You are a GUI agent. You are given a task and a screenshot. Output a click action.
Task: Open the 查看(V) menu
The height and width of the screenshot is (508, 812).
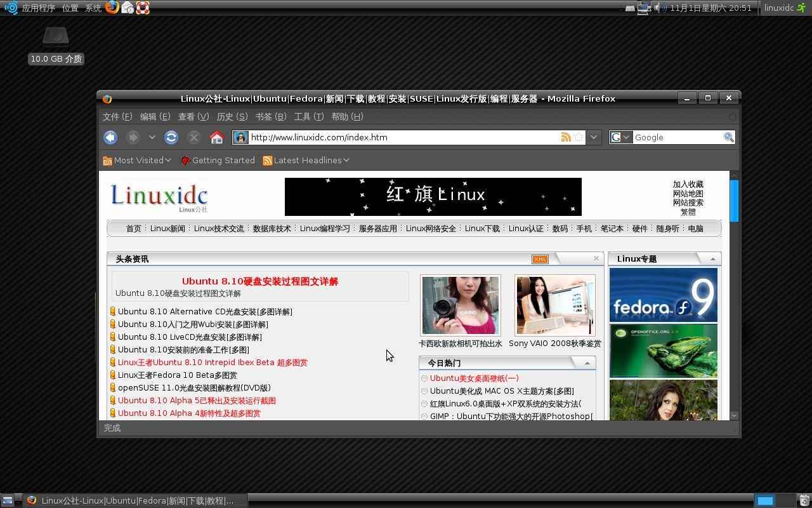click(x=193, y=117)
